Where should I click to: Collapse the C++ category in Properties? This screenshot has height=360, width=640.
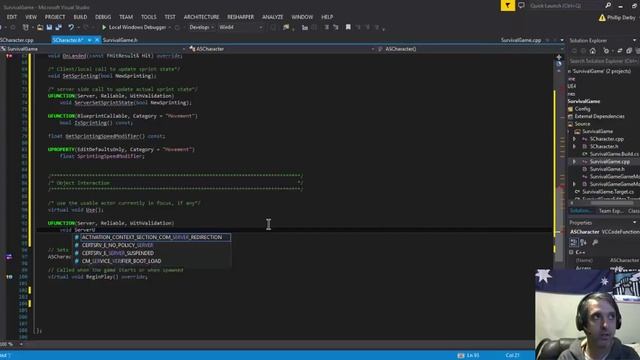click(x=571, y=252)
